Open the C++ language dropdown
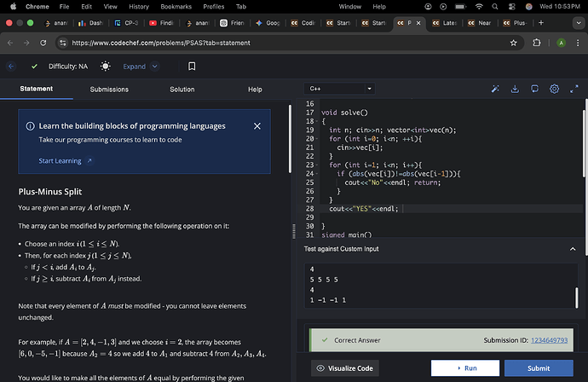 339,89
